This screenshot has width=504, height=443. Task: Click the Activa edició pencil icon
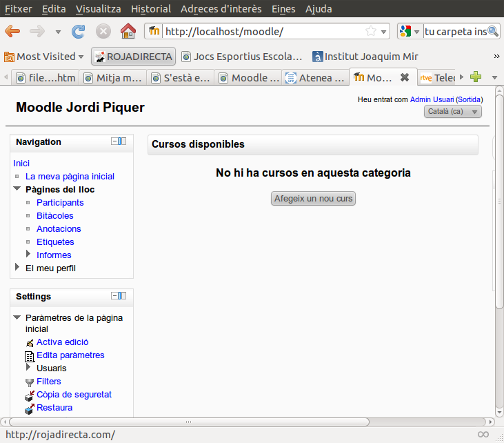pyautogui.click(x=29, y=342)
